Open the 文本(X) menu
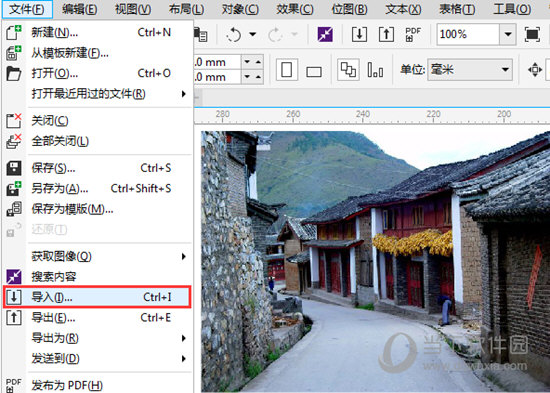 coord(403,9)
